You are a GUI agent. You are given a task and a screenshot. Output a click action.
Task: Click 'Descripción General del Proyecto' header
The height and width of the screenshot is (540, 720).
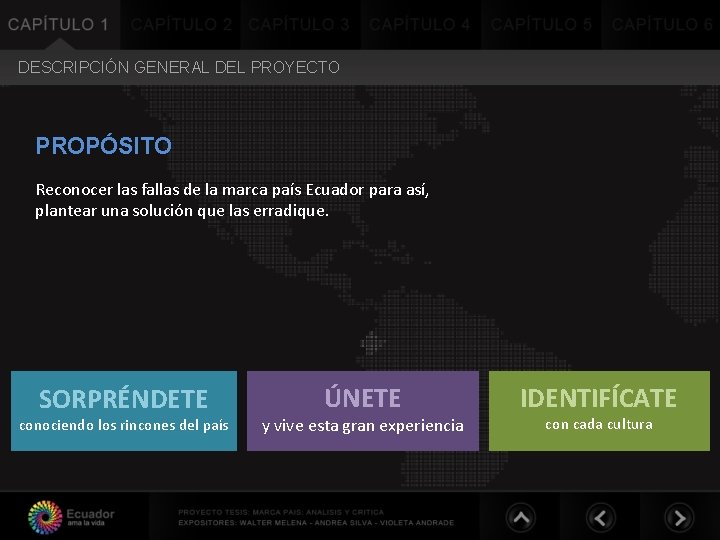coord(179,67)
